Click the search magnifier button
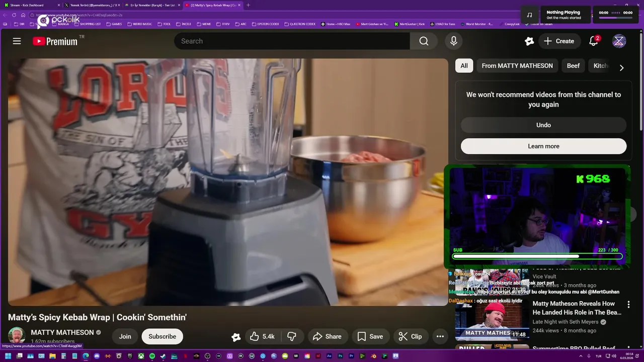This screenshot has height=362, width=644. 424,41
